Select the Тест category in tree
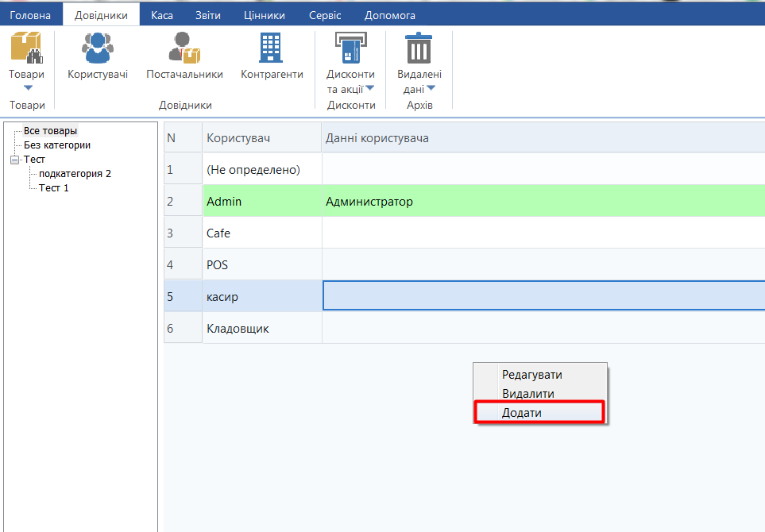 [x=34, y=159]
